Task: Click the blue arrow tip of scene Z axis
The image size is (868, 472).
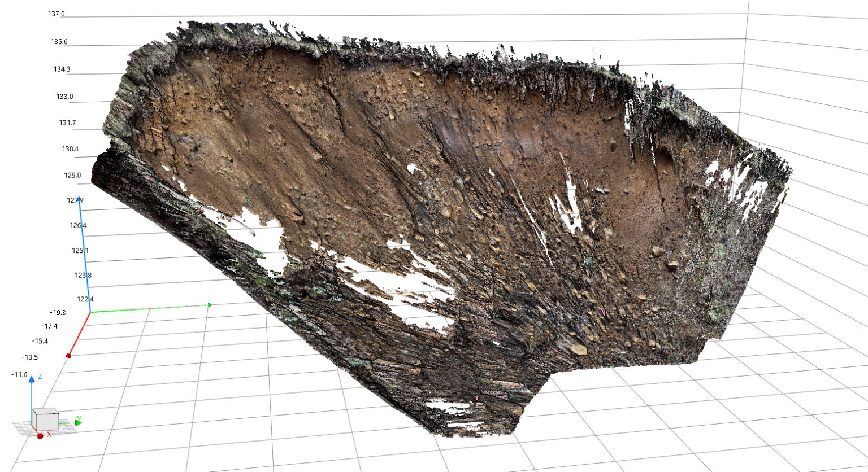Action: 80,202
